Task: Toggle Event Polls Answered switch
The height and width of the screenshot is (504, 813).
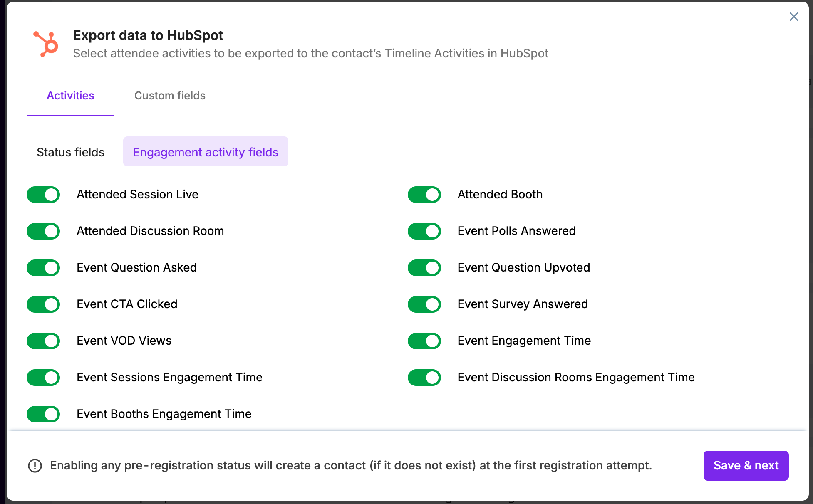Action: [424, 231]
